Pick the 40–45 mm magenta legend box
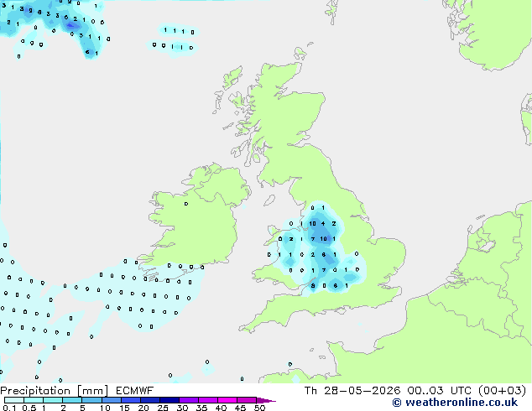The width and height of the screenshot is (532, 411). [227, 400]
